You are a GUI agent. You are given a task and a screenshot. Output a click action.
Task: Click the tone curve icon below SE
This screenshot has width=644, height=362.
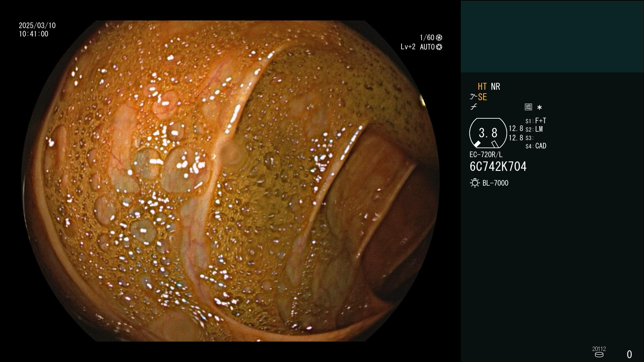point(474,107)
